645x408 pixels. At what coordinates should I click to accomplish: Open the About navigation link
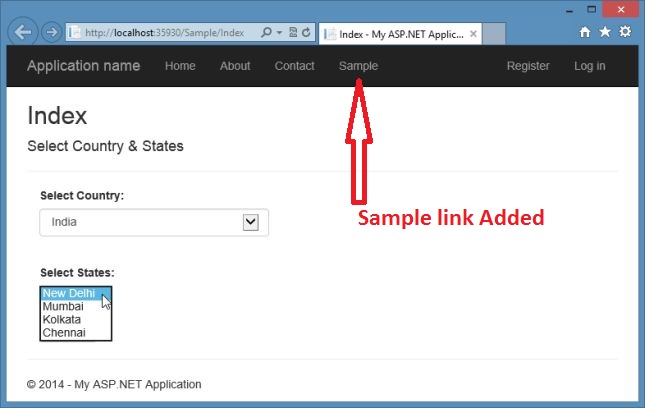[x=235, y=66]
